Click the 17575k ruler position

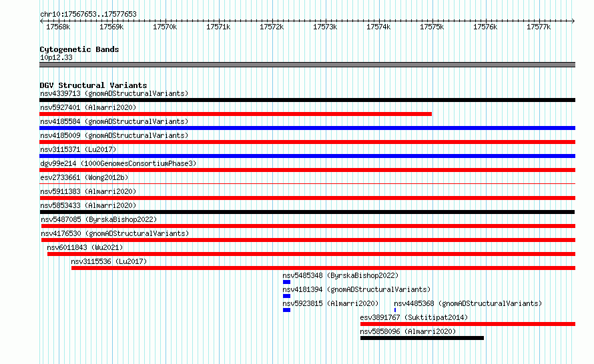point(432,27)
